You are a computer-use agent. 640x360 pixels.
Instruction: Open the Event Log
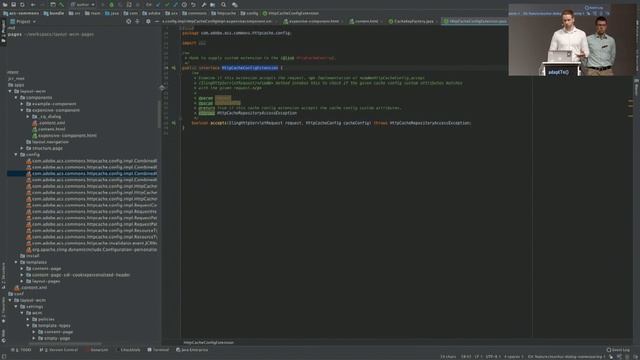point(618,350)
